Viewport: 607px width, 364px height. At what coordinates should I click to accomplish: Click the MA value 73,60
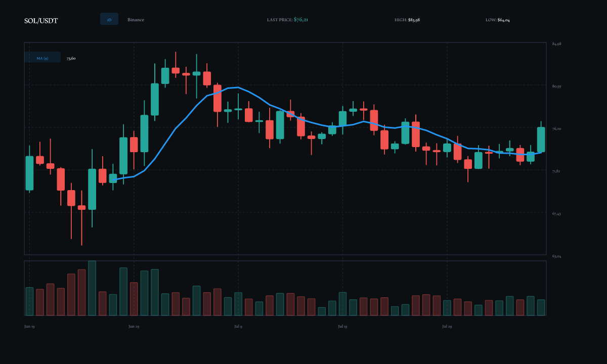coord(71,58)
